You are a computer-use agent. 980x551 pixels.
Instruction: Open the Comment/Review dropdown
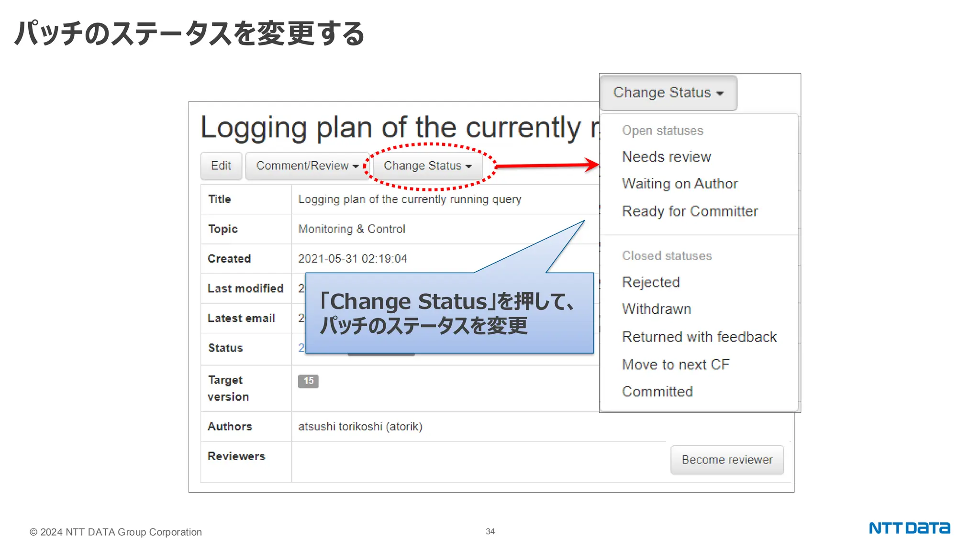(307, 165)
